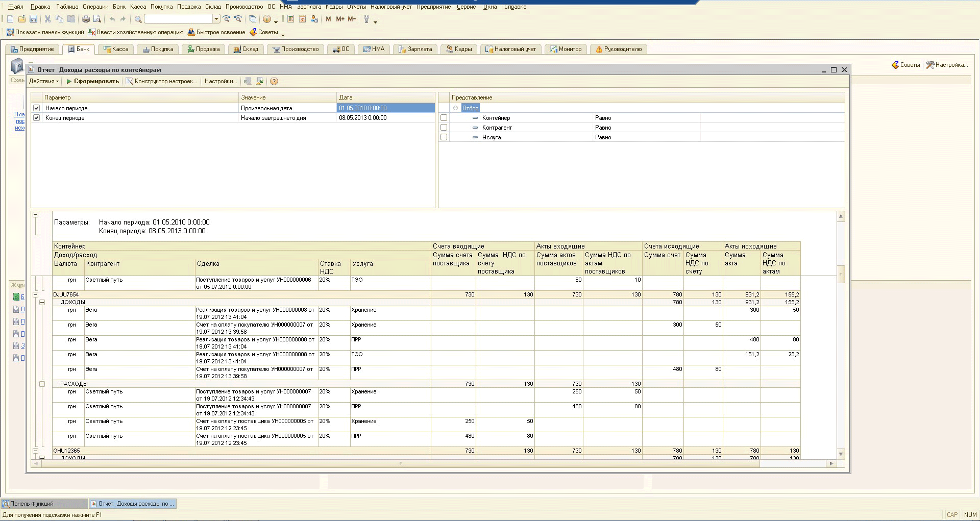Viewport: 980px width, 521px height.
Task: Click the toolbar search input field
Action: coord(179,19)
